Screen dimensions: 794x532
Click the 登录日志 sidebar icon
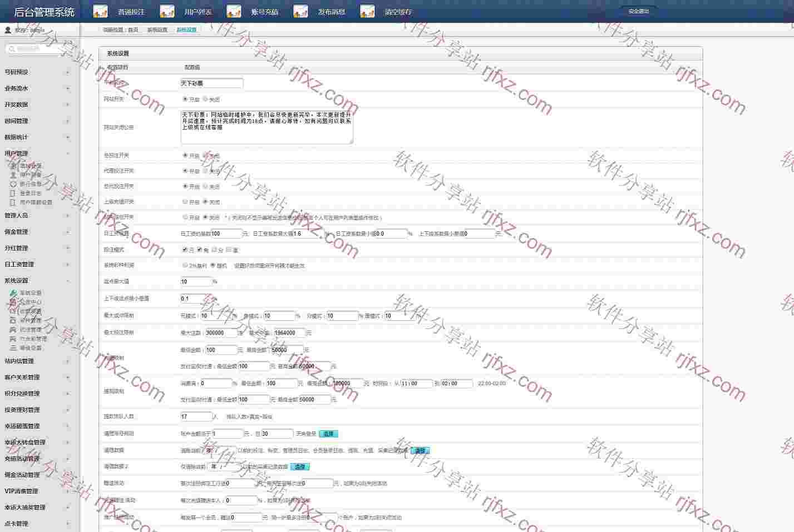click(13, 193)
